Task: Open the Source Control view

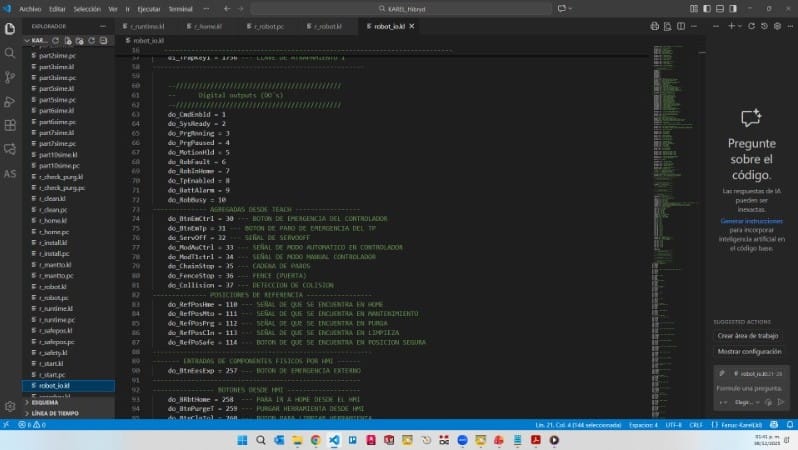Action: pyautogui.click(x=10, y=76)
